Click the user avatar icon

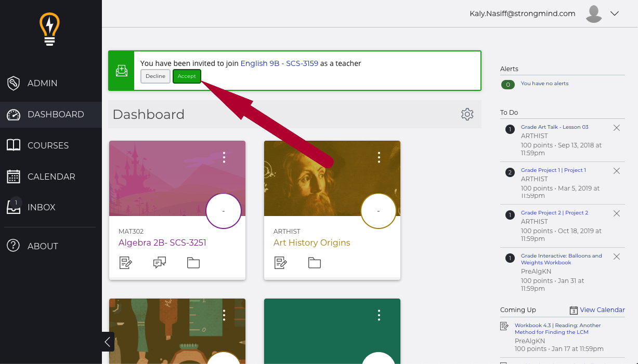click(x=593, y=14)
